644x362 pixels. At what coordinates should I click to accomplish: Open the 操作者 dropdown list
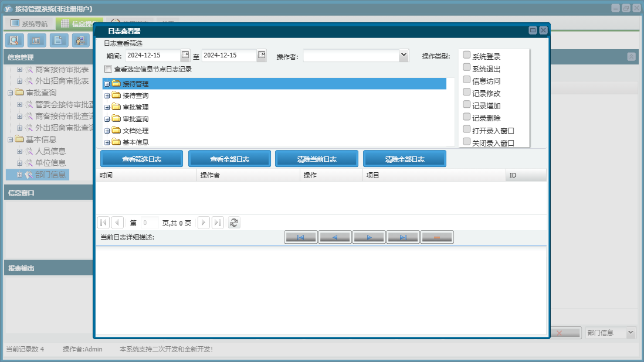coord(404,55)
